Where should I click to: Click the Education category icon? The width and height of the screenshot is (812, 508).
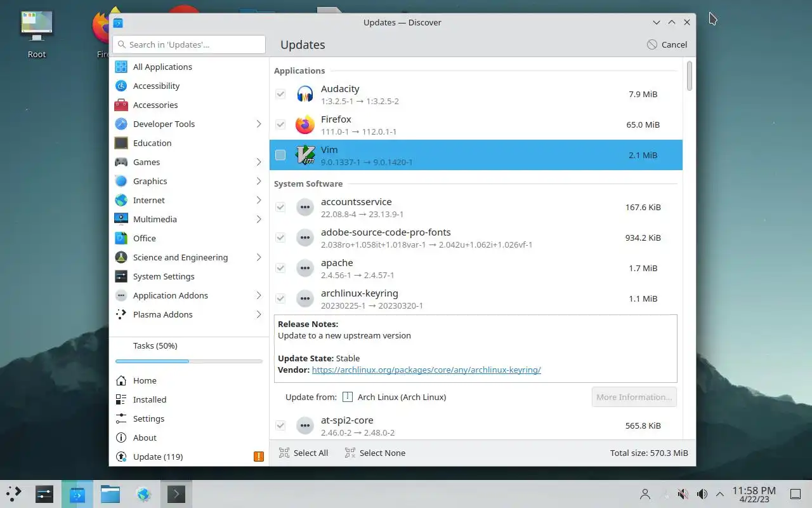121,143
